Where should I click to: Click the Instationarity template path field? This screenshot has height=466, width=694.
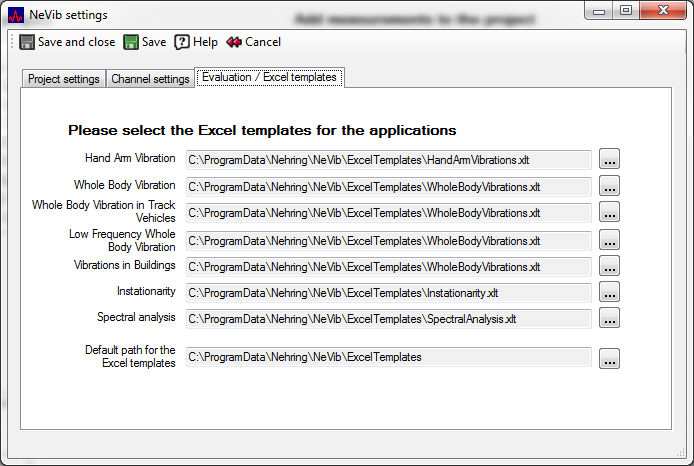[x=388, y=292]
